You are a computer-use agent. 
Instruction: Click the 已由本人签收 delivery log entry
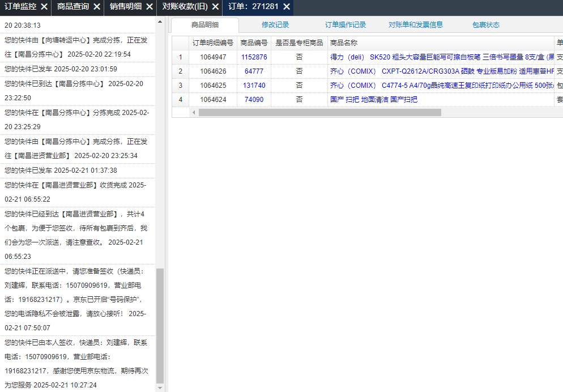coord(78,364)
